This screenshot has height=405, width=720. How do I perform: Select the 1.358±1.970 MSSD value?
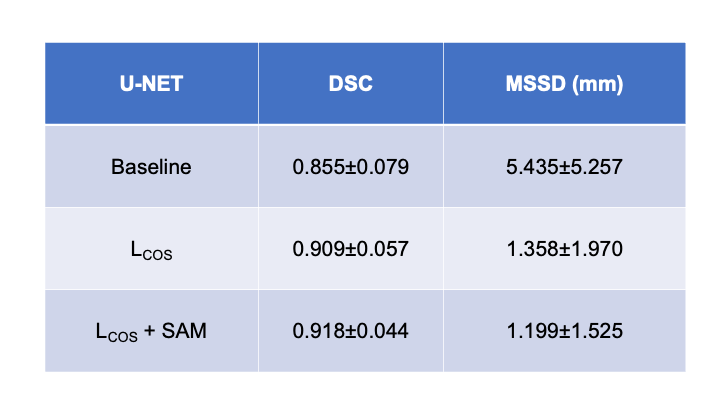(x=565, y=248)
